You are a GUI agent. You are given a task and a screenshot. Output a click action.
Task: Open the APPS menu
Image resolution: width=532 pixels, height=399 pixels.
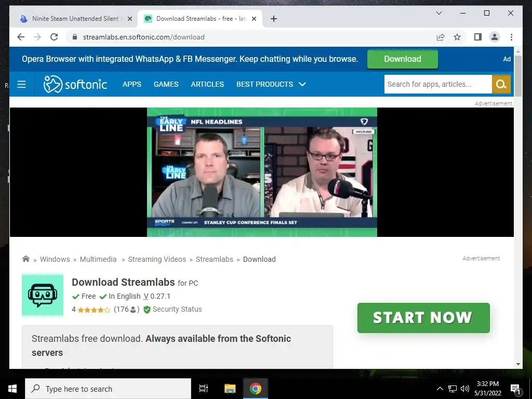click(x=132, y=84)
